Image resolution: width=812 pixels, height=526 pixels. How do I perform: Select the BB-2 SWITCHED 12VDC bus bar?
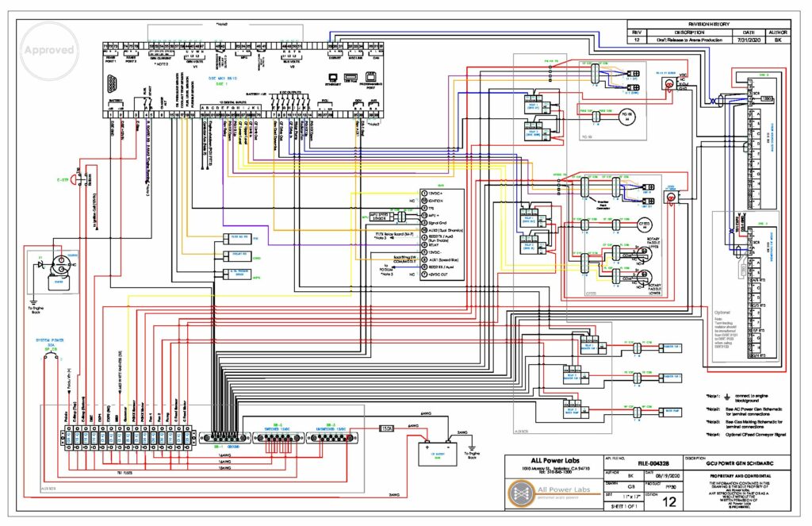[x=279, y=438]
